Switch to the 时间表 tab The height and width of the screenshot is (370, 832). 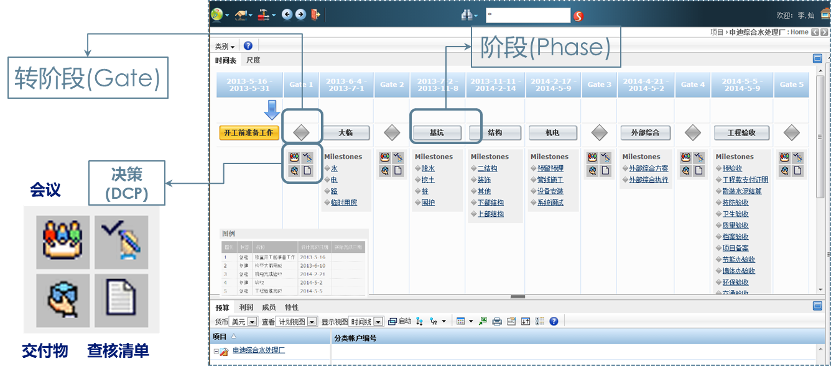click(x=226, y=61)
